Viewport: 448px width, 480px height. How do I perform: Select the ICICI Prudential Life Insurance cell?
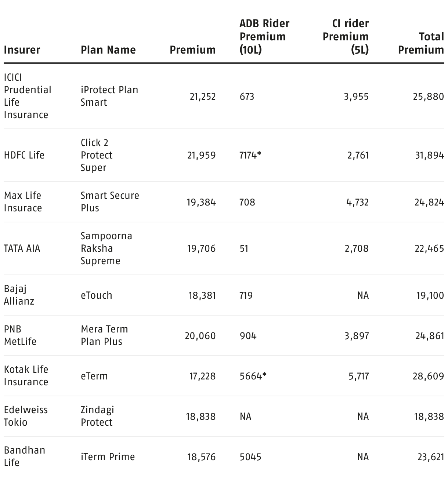(x=27, y=96)
